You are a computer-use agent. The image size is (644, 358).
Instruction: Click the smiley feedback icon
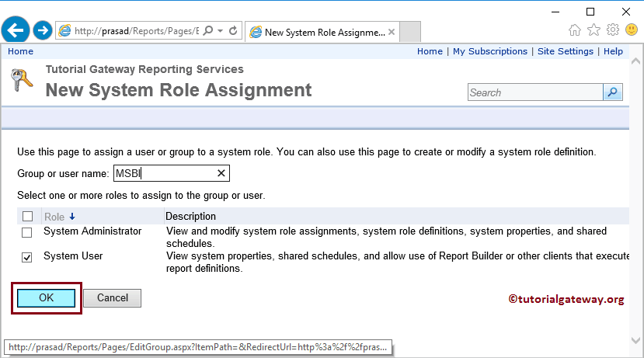[x=630, y=30]
